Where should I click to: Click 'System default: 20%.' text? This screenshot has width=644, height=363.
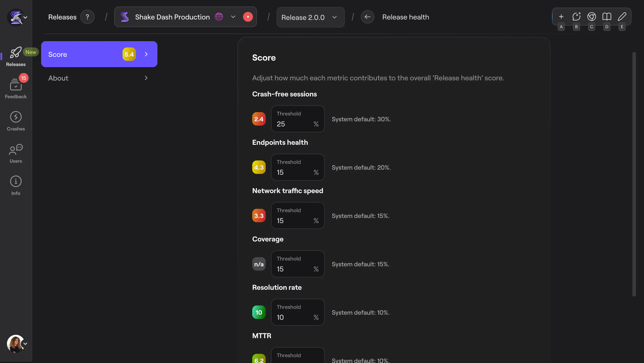(x=361, y=167)
